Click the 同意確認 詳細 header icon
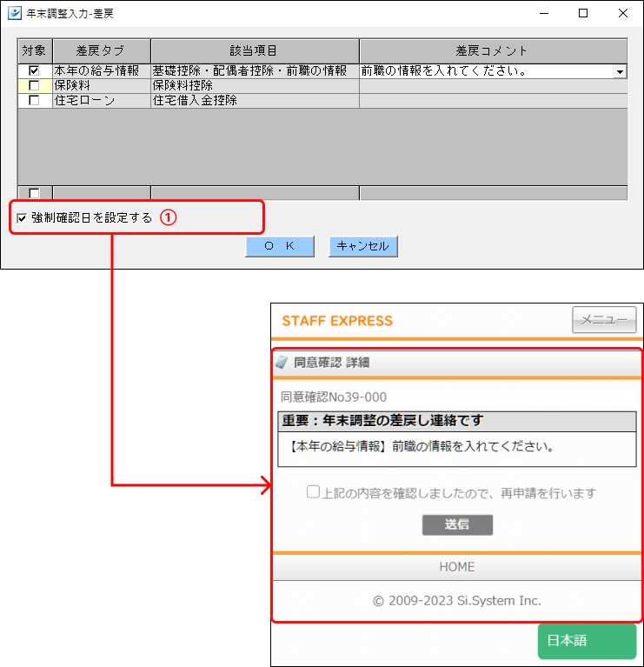 pyautogui.click(x=282, y=363)
